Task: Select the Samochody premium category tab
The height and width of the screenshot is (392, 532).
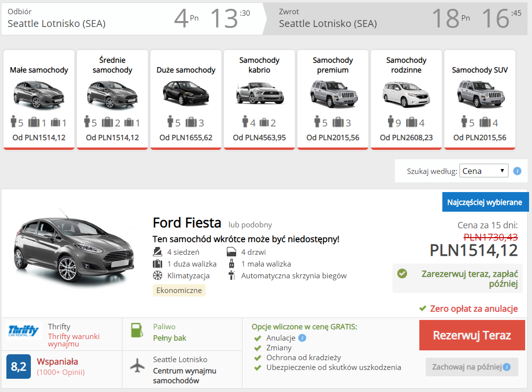Action: pyautogui.click(x=333, y=100)
